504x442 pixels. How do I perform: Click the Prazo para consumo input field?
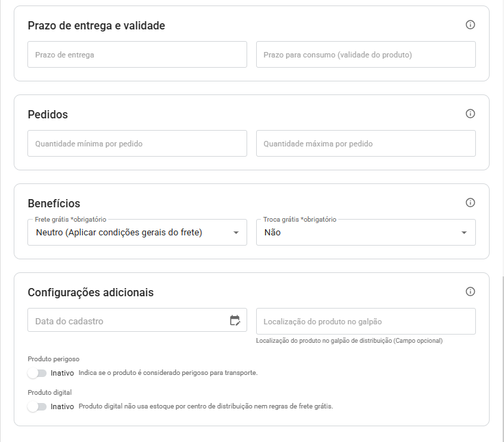pos(366,54)
